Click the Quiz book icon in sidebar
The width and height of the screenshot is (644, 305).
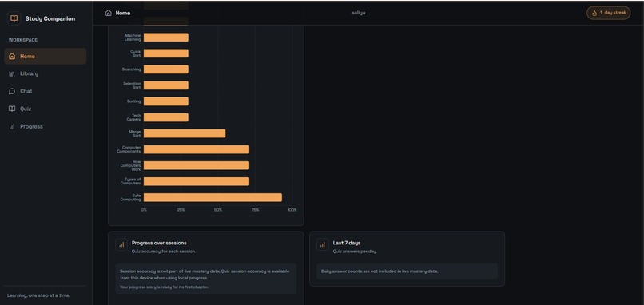(12, 109)
